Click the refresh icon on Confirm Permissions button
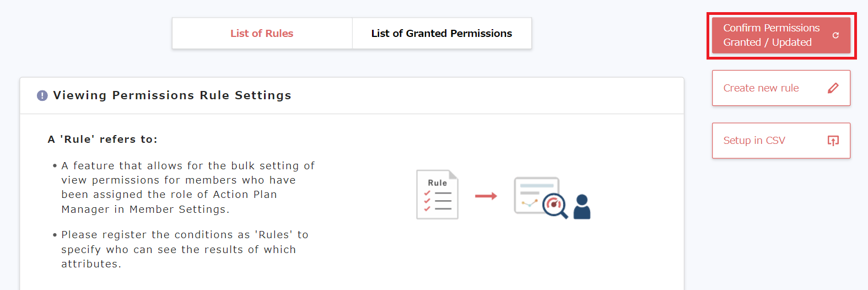Screen dimensions: 868x290 pyautogui.click(x=835, y=35)
